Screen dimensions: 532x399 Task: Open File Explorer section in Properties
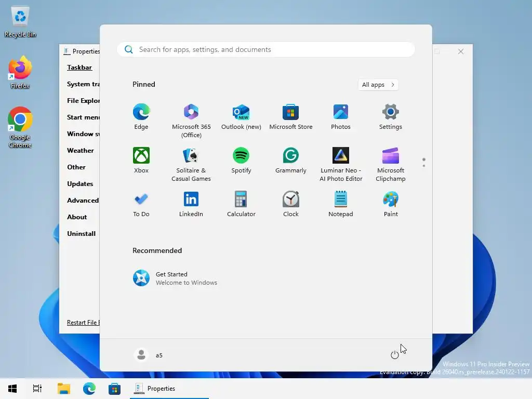pos(83,100)
